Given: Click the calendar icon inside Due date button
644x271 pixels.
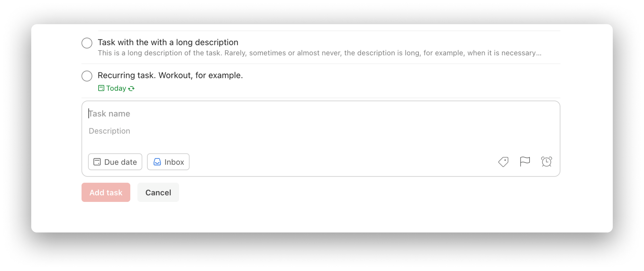Looking at the screenshot, I should click(97, 162).
